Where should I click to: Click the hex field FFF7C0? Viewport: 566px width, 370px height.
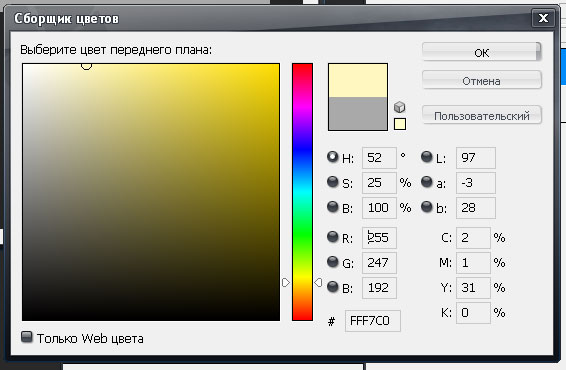373,321
